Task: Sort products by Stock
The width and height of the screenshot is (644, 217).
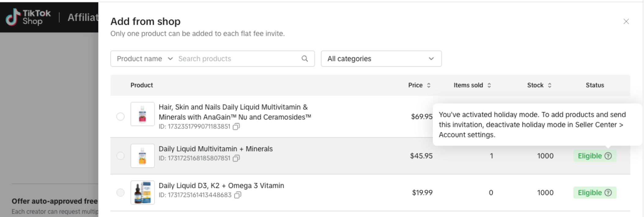Action: (550, 85)
